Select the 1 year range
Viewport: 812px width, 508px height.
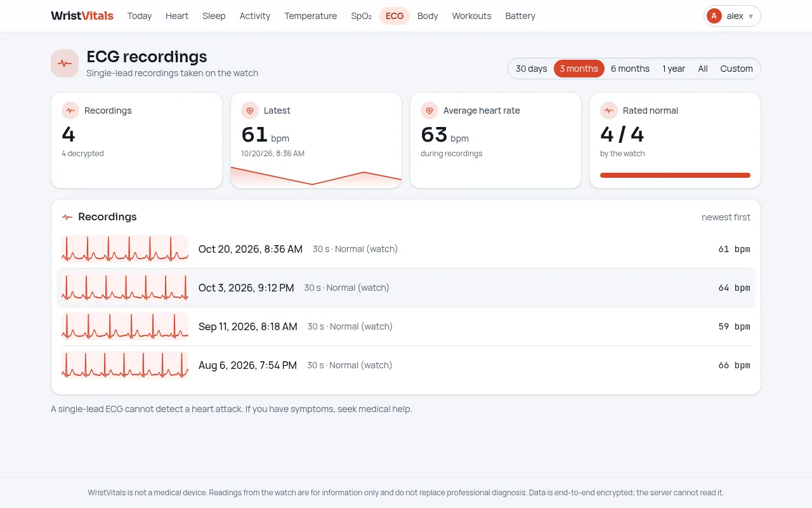tap(674, 69)
